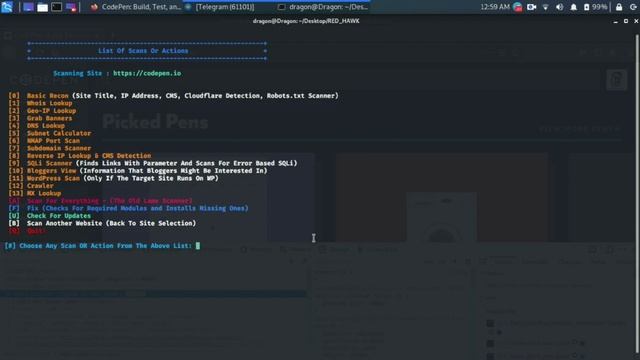Click the video camera recording tray icon

531,7
